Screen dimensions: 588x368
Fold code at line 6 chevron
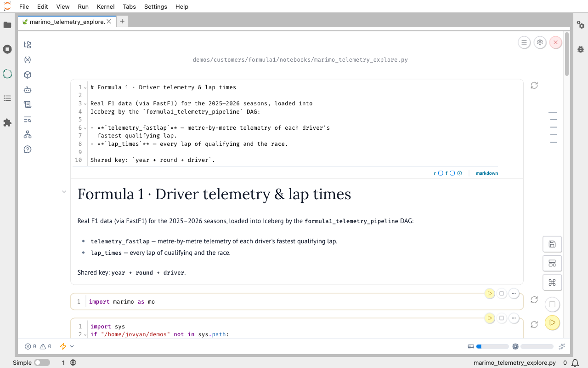[86, 128]
